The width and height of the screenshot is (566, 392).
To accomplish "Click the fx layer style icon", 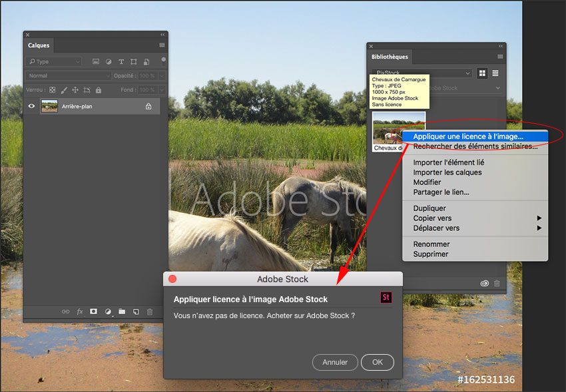I will pyautogui.click(x=80, y=311).
